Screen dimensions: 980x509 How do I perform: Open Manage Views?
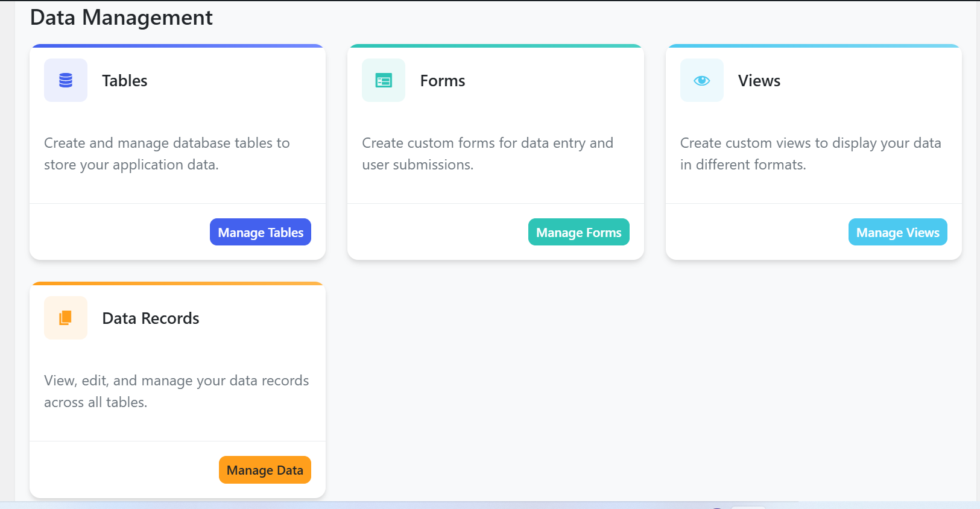(x=898, y=232)
